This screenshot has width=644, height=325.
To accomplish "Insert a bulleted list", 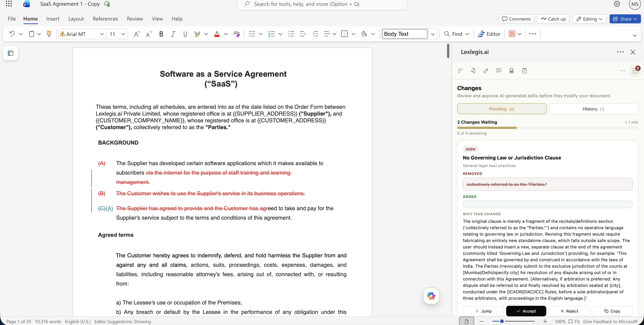I will pos(252,34).
